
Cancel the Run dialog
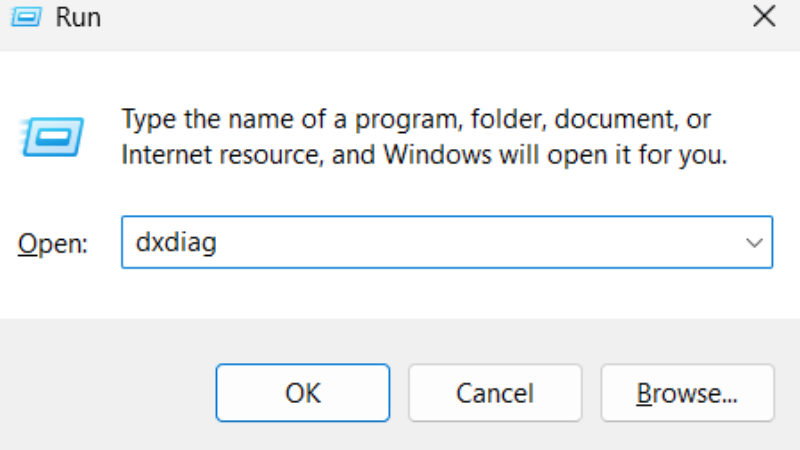(494, 392)
